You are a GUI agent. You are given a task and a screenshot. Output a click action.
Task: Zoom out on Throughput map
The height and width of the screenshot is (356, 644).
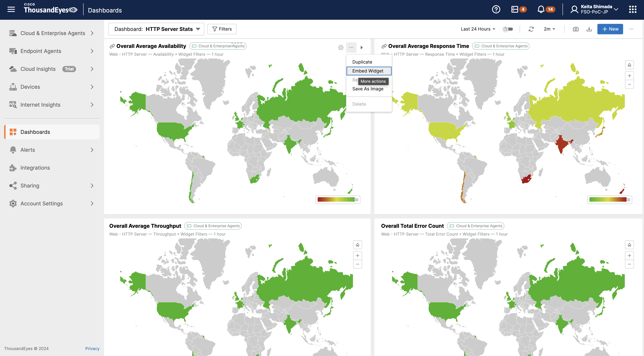pos(357,264)
